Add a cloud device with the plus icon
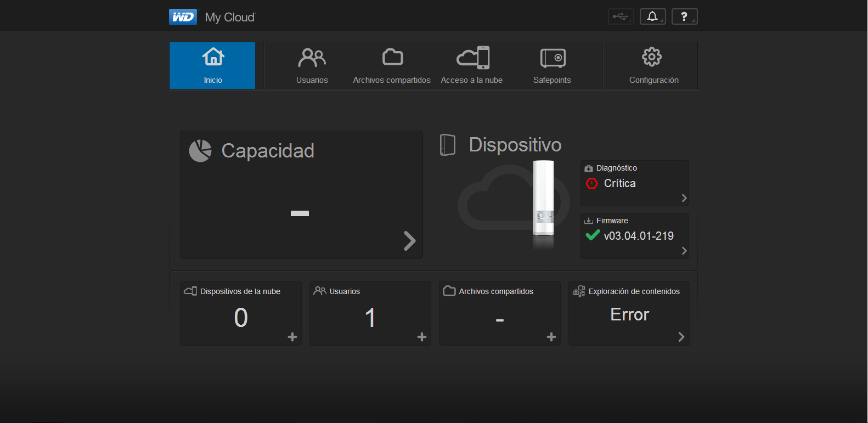868x423 pixels. click(x=292, y=337)
